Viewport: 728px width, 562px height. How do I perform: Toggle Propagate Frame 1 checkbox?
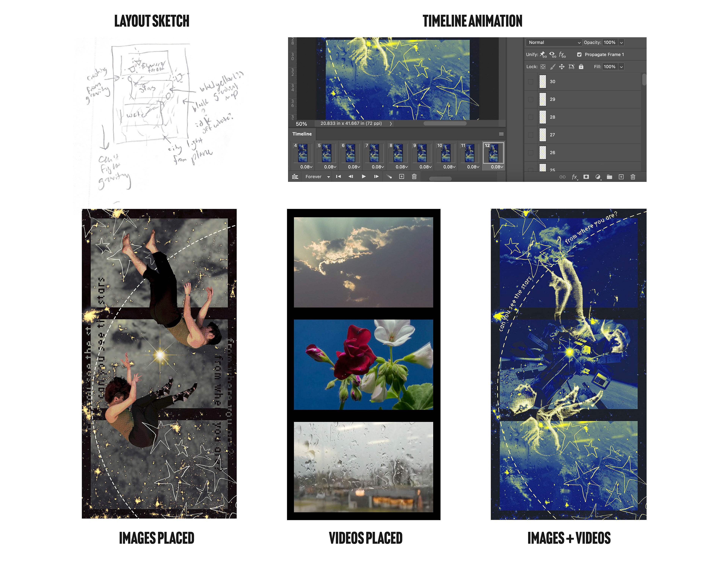point(579,55)
